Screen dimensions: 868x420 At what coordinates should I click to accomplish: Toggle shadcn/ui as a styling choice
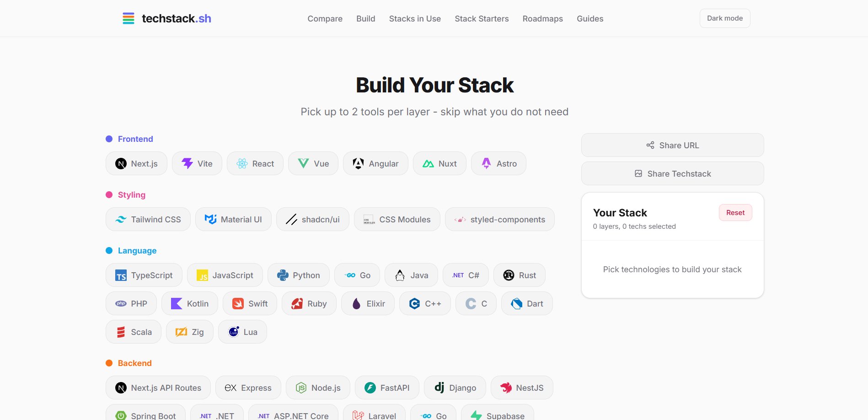(312, 219)
